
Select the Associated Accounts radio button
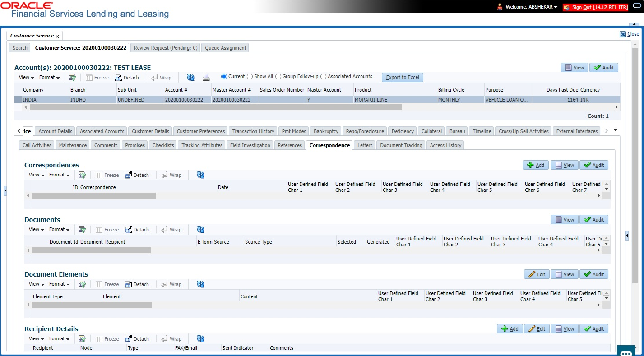[323, 77]
